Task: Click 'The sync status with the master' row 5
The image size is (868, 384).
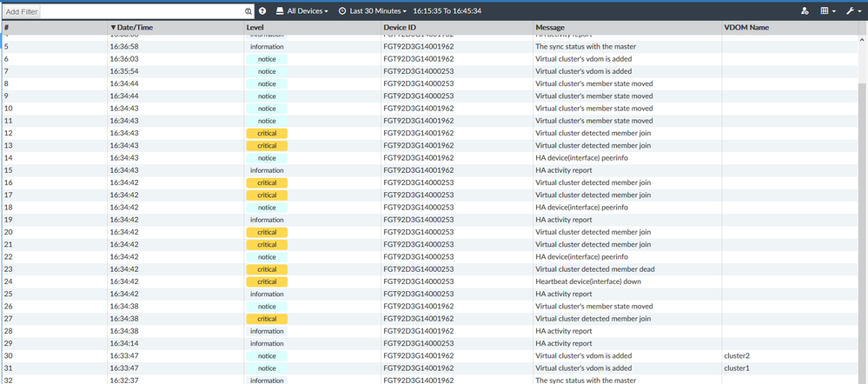Action: click(x=585, y=46)
